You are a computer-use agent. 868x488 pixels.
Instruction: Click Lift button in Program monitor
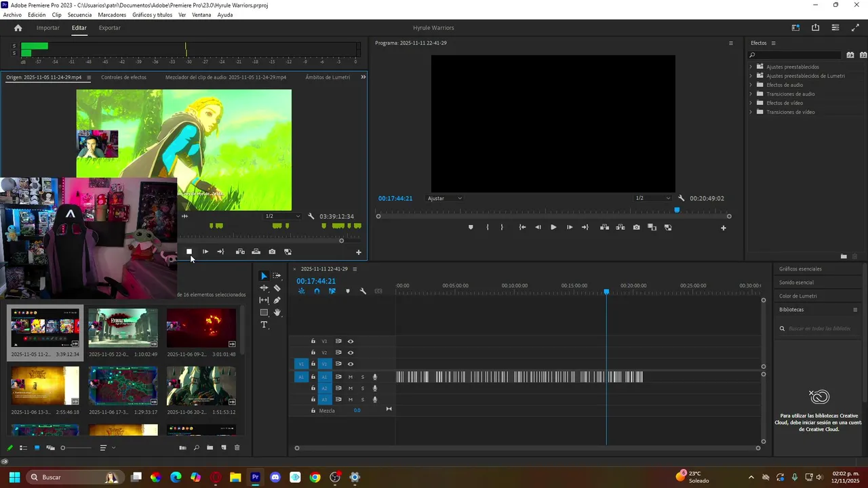point(604,228)
